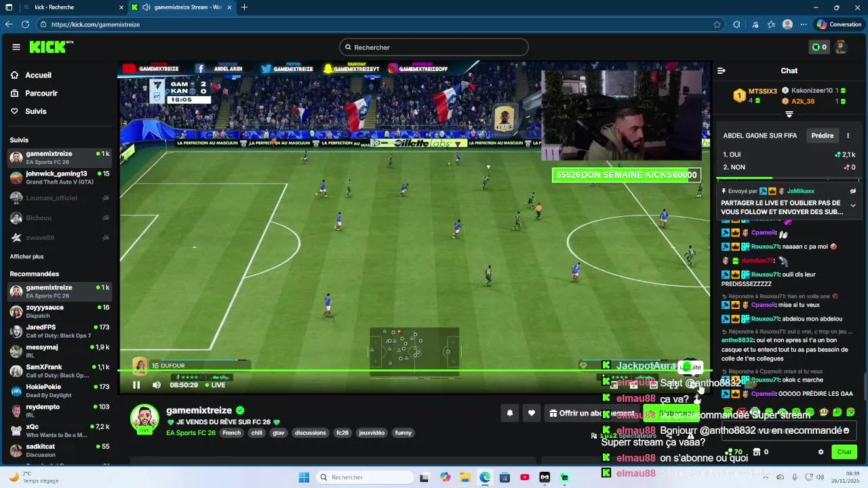This screenshot has height=488, width=868.
Task: Click the gift icon on Offrir un abonnement
Action: (553, 413)
